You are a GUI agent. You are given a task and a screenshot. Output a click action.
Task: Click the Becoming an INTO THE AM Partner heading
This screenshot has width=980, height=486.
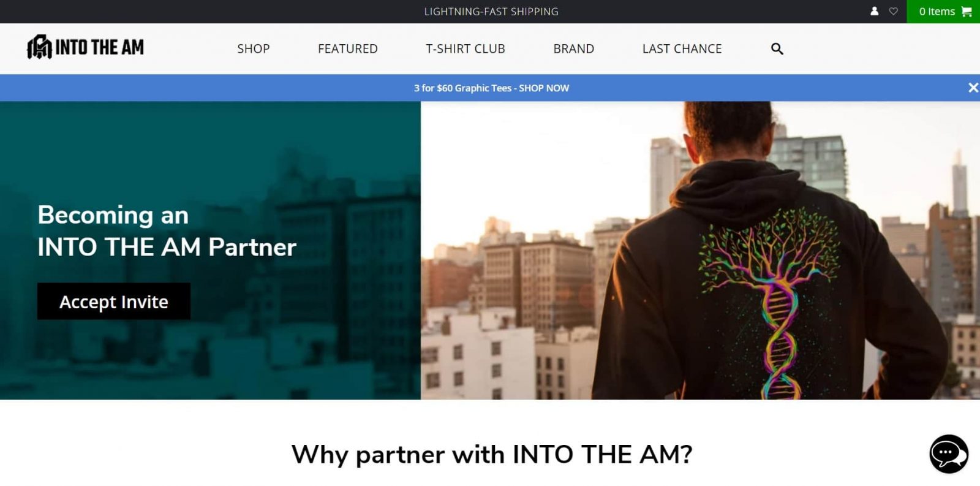pos(167,231)
